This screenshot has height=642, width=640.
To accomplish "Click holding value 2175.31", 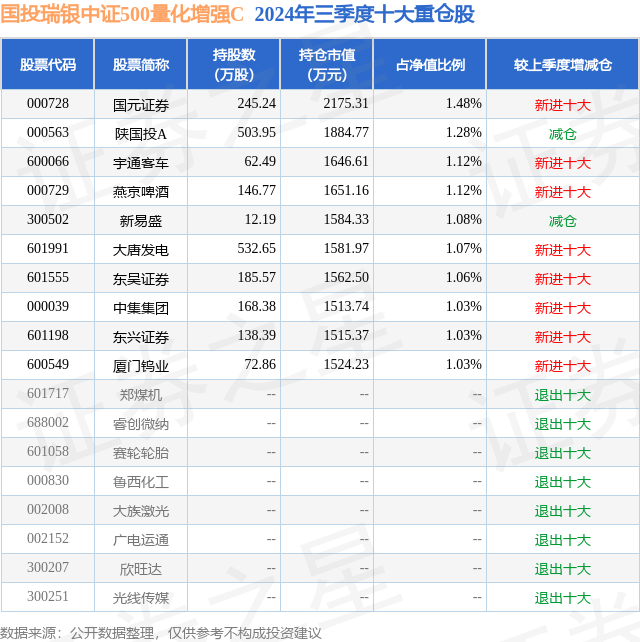I will pos(346,104).
